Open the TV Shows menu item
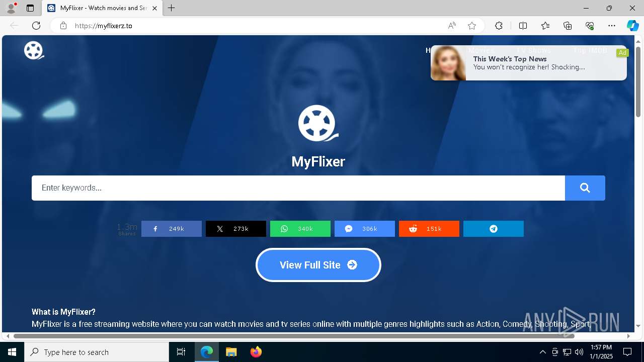 pos(533,50)
